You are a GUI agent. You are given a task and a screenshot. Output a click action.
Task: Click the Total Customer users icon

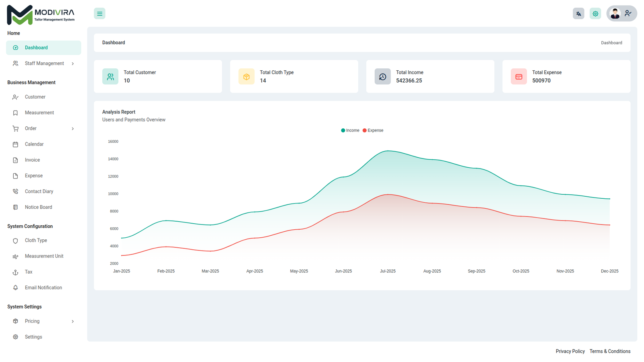coord(110,76)
